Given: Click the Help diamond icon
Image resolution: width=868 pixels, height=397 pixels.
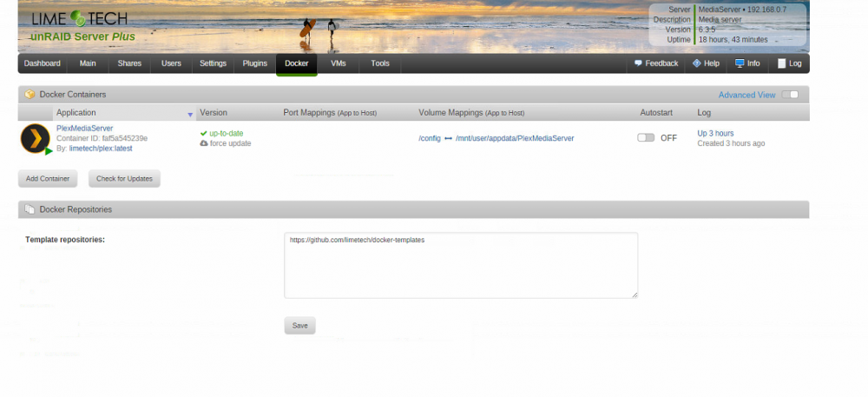Looking at the screenshot, I should click(x=696, y=63).
